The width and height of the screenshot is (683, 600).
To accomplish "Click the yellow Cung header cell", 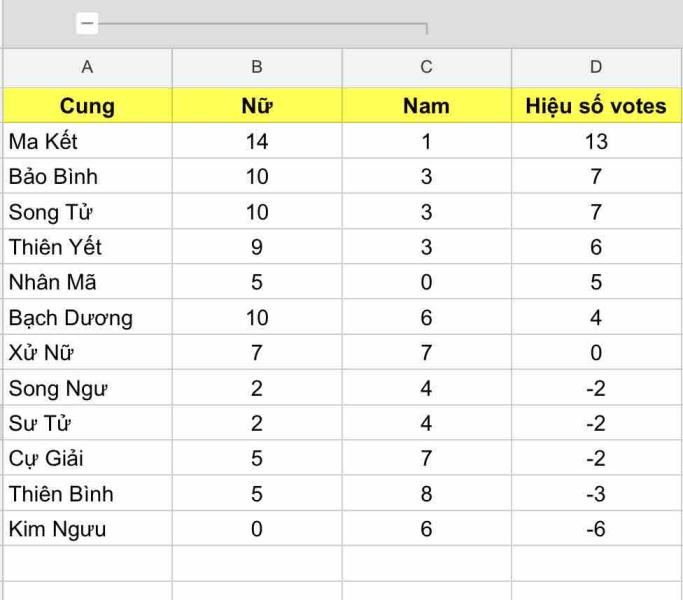I will (87, 106).
